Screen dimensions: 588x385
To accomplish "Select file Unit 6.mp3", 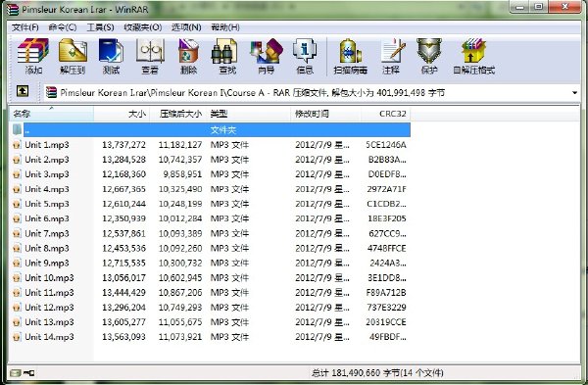I will click(x=47, y=218).
